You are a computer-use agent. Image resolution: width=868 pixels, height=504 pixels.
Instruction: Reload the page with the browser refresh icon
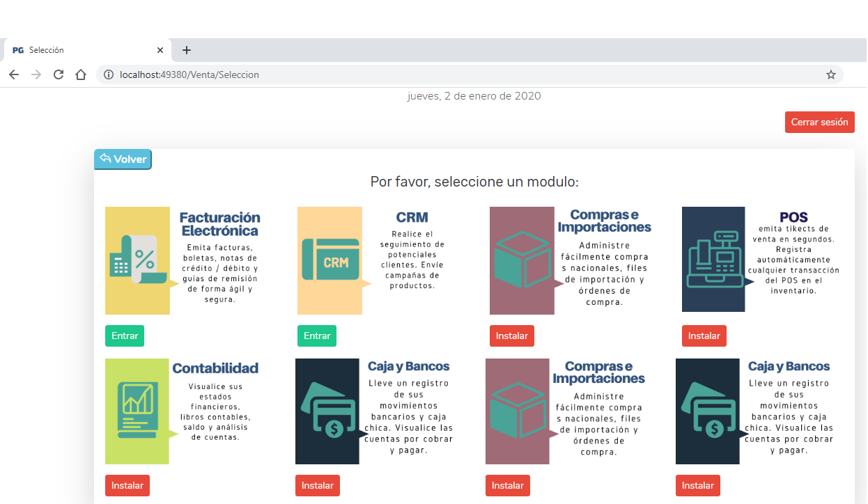59,74
